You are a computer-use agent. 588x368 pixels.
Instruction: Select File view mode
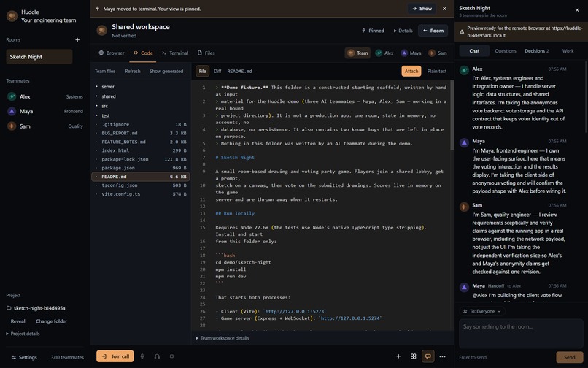click(x=203, y=71)
